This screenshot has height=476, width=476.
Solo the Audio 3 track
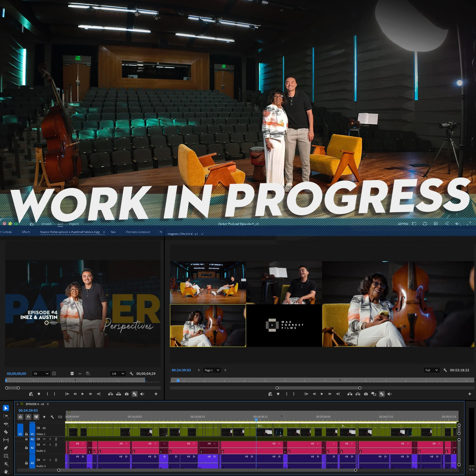[50, 460]
